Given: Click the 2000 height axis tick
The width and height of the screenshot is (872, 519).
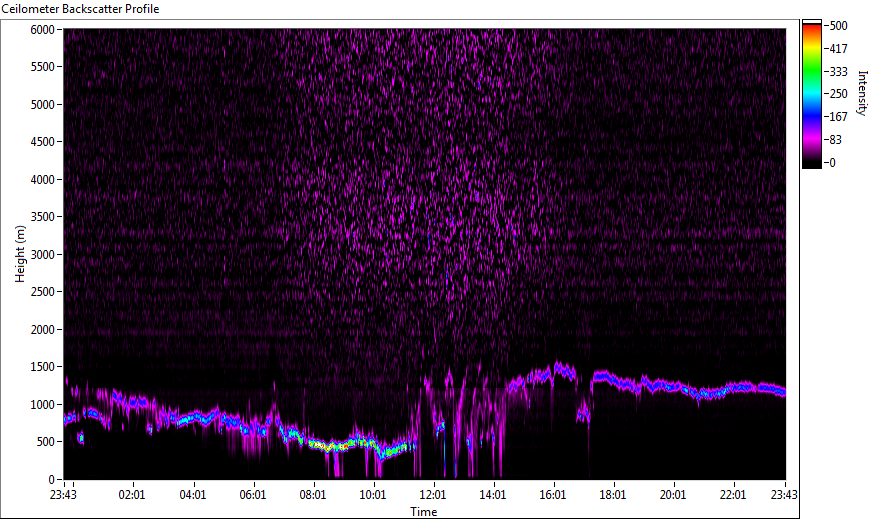Looking at the screenshot, I should 42,330.
